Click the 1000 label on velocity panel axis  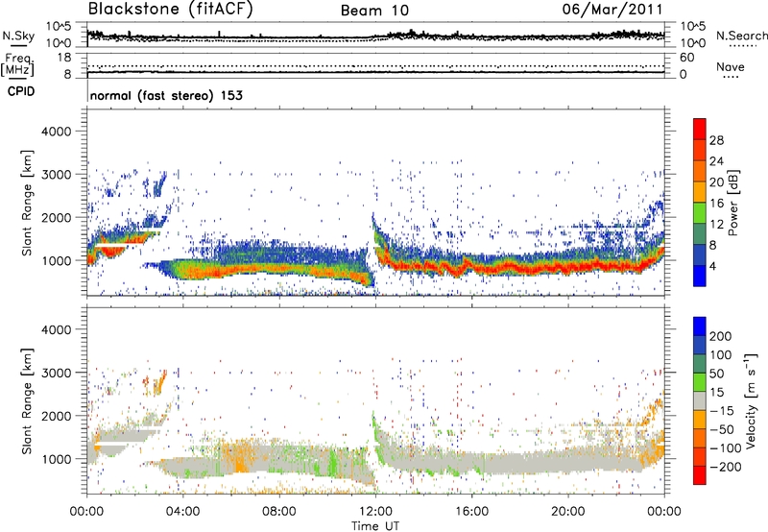(x=57, y=459)
